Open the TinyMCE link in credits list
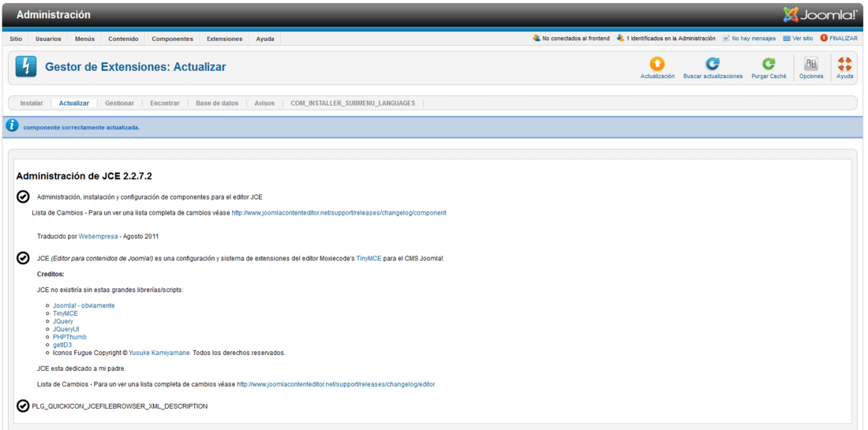868x430 pixels. coord(65,313)
